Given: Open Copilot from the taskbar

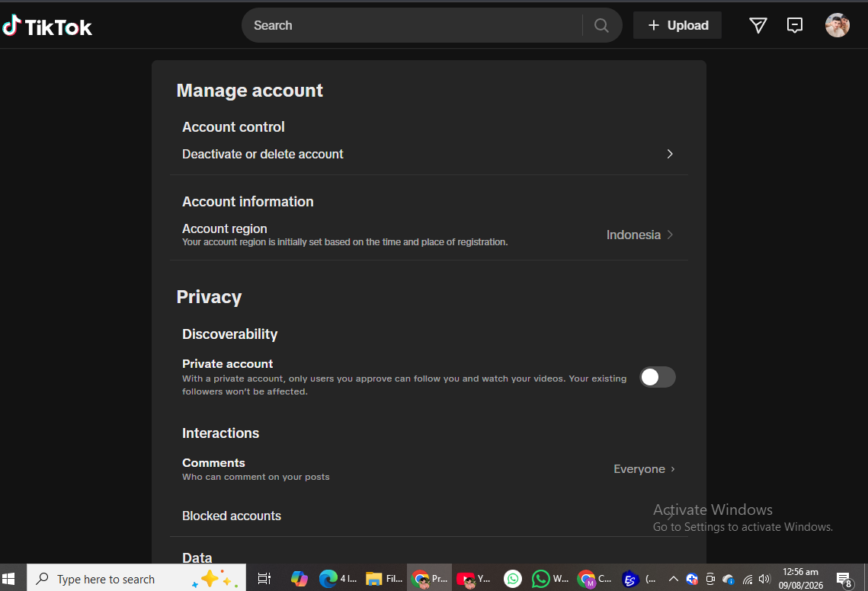Looking at the screenshot, I should click(x=299, y=579).
